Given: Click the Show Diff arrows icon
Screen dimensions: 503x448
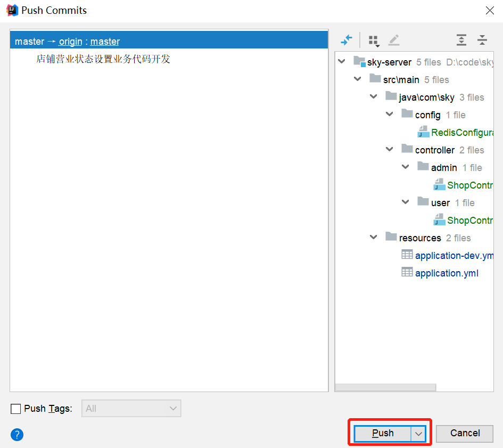Looking at the screenshot, I should (x=347, y=40).
